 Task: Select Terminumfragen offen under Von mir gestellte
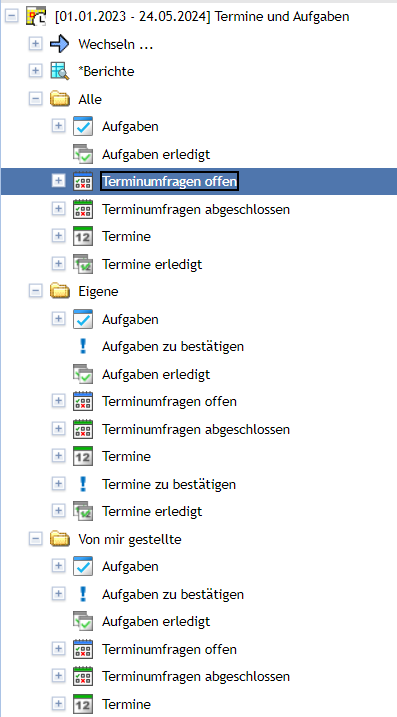tap(169, 649)
